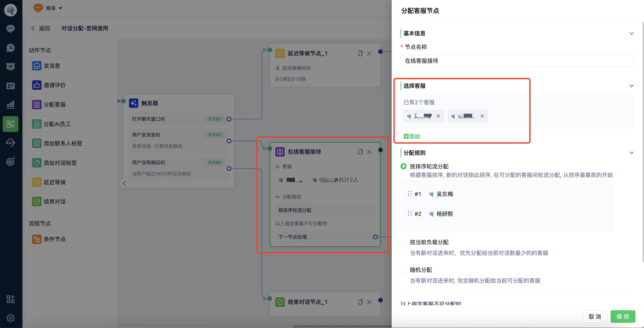Select the 添加对话标签 action node
644x328 pixels.
coord(70,163)
